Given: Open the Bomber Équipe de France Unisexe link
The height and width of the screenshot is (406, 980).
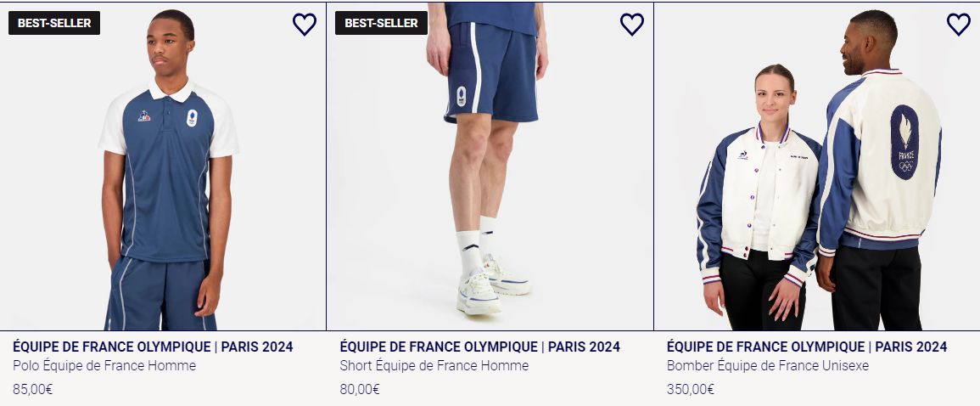Looking at the screenshot, I should coord(767,366).
